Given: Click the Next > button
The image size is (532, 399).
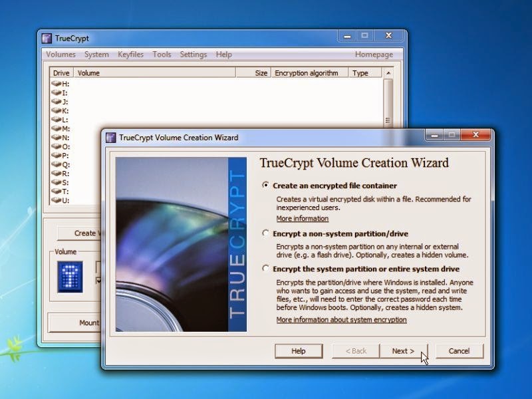Looking at the screenshot, I should tap(403, 351).
